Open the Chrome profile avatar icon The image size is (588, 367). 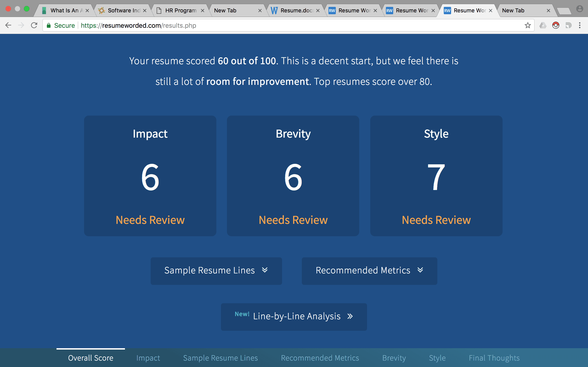580,9
